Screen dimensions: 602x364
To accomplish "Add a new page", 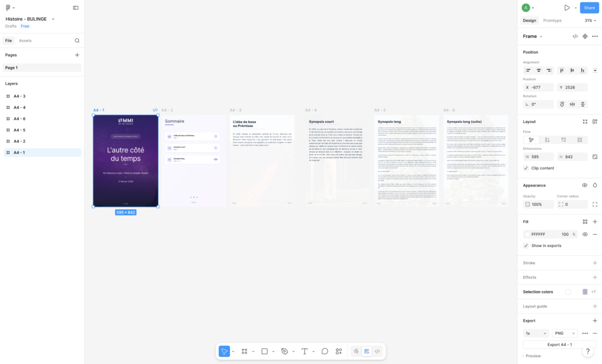I will (77, 55).
